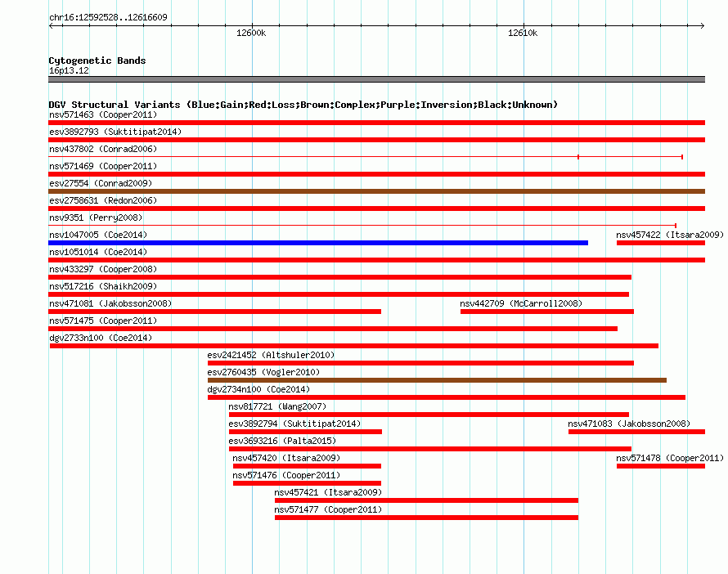Screen dimensions: 728x574
Task: Select nsv517216 (Shaikh2009) label
Action: (x=103, y=286)
